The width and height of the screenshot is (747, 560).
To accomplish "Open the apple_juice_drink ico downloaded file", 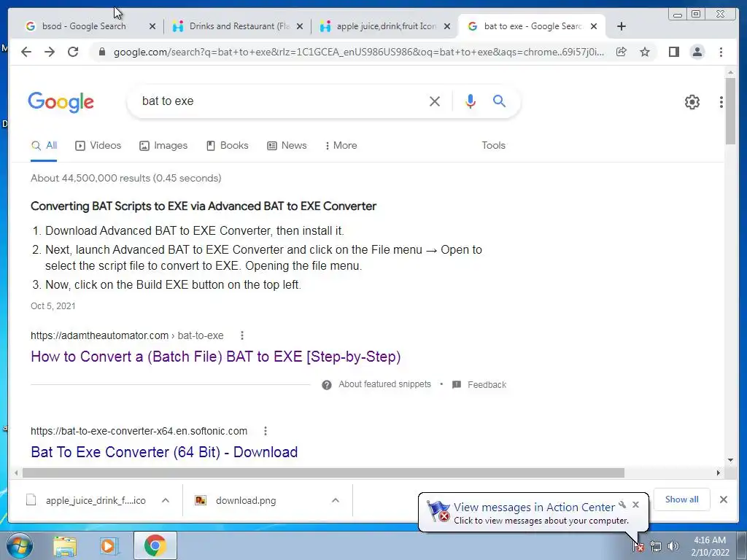I will (x=96, y=500).
